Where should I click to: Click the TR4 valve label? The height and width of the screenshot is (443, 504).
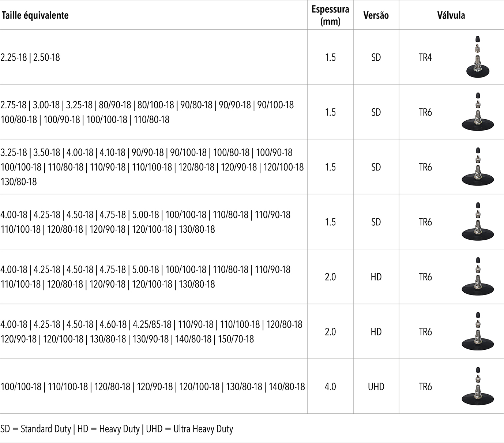pyautogui.click(x=425, y=57)
